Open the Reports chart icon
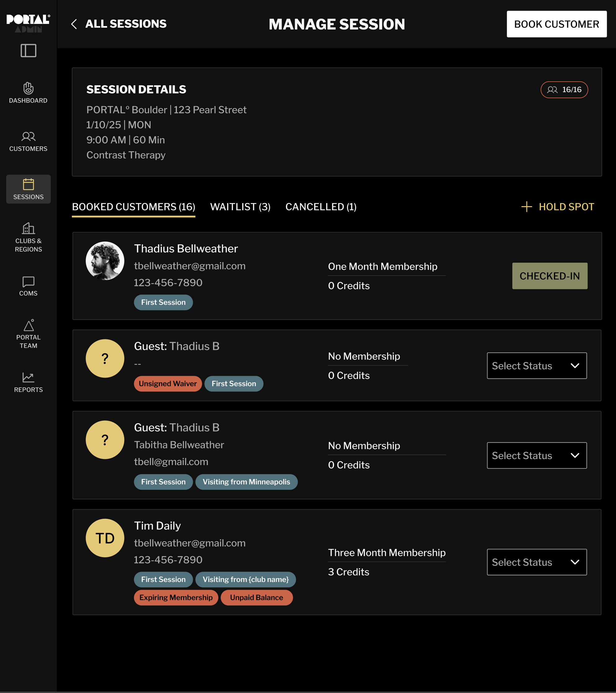Viewport: 616px width, 693px height. pos(28,382)
